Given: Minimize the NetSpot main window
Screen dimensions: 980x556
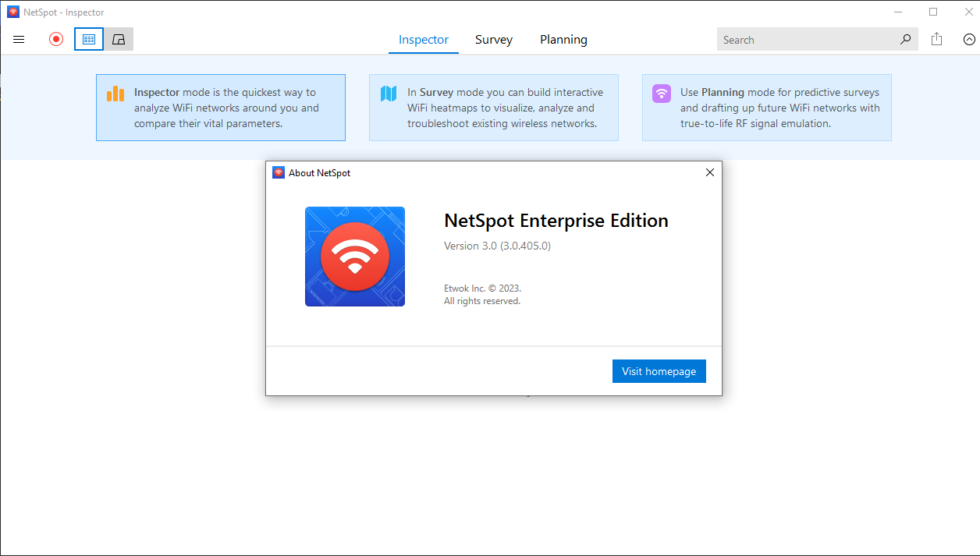Looking at the screenshot, I should coord(897,12).
